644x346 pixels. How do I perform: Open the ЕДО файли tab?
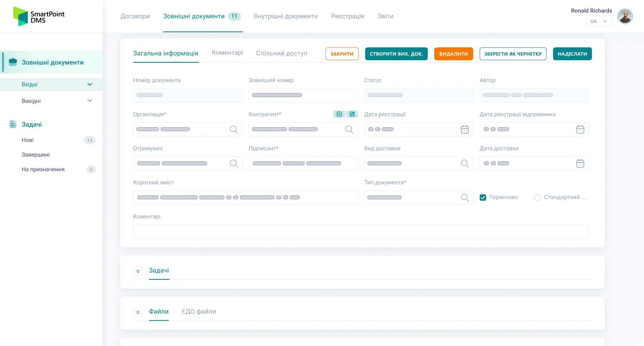199,312
